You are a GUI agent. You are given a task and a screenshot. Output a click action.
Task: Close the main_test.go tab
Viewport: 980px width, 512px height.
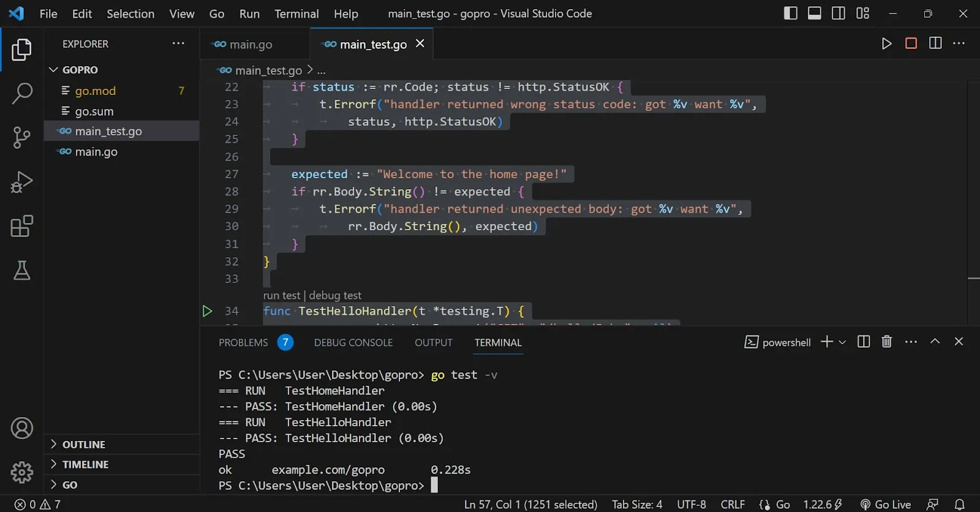[420, 43]
